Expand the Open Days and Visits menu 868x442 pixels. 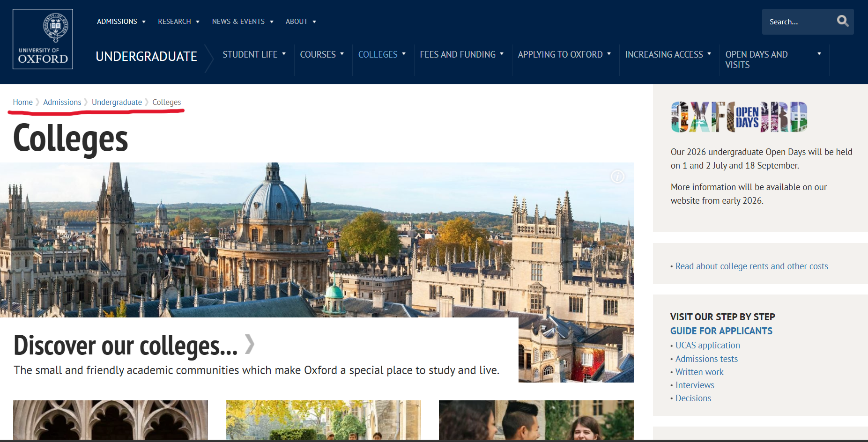(773, 59)
